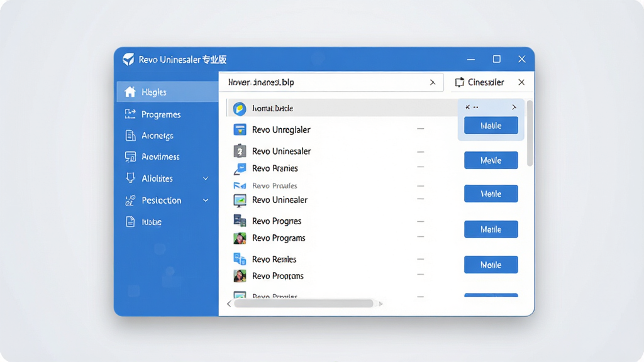Screen dimensions: 644x362
Task: Click the home icon beside Hbgles
Action: coord(130,92)
